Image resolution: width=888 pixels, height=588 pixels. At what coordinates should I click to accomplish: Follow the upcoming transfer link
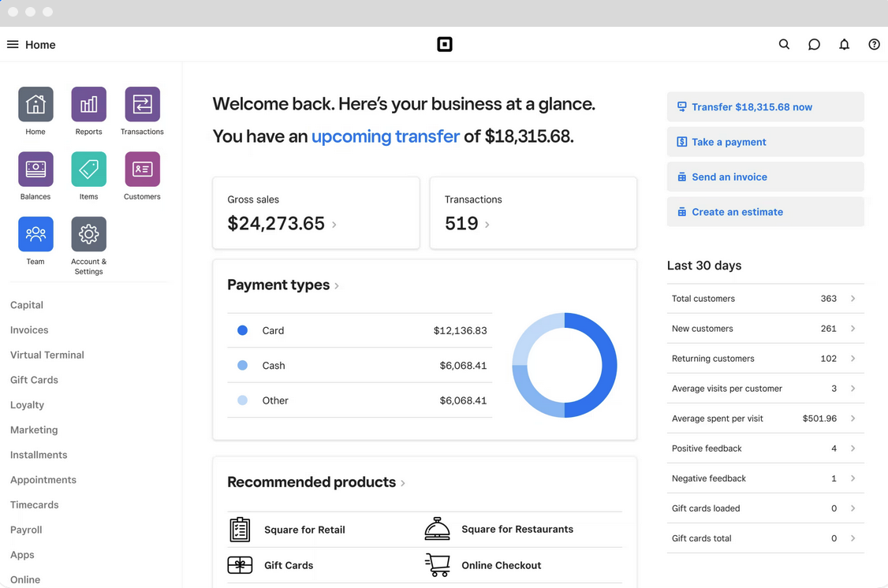[385, 136]
